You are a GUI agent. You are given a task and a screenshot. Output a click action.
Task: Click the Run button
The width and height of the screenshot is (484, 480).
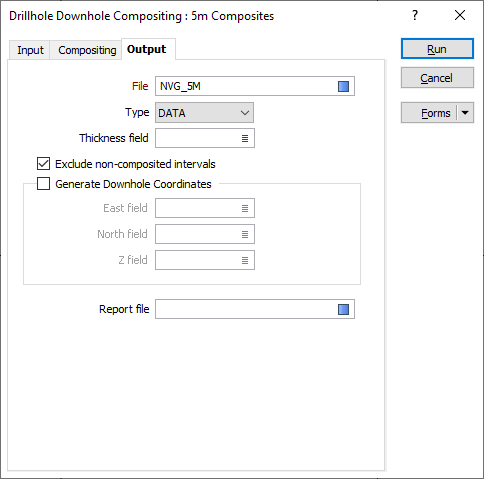437,49
